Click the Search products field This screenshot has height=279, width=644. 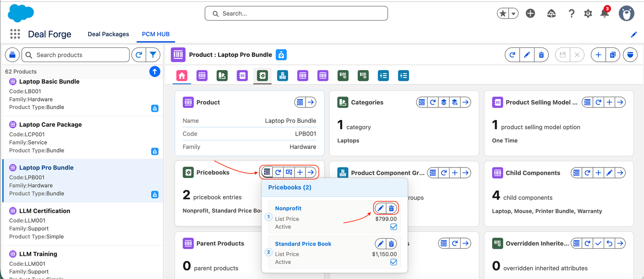(76, 55)
